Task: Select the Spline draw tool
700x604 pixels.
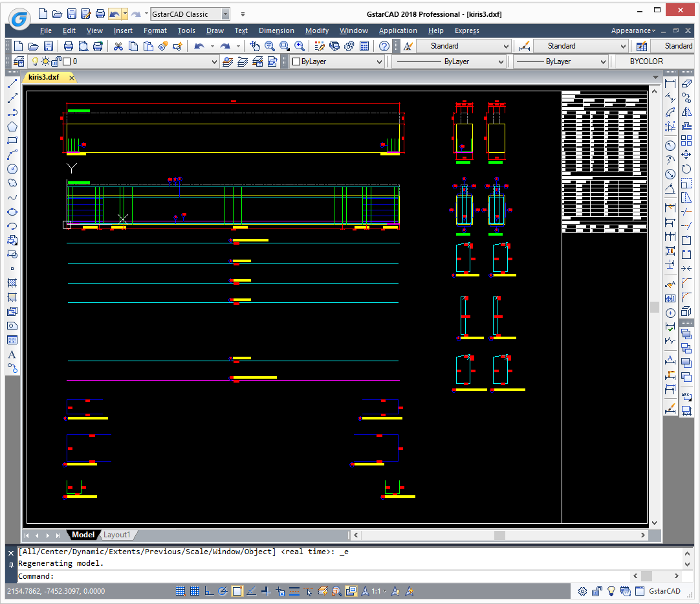Action: pos(12,197)
